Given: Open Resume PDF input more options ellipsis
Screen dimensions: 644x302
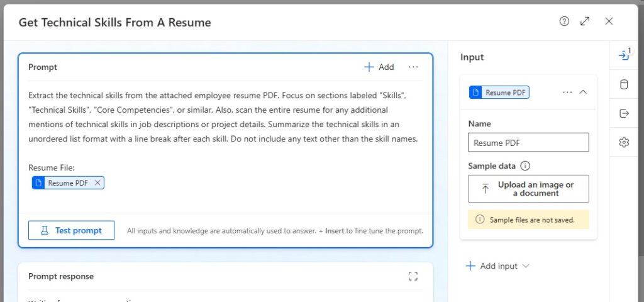Looking at the screenshot, I should click(x=567, y=92).
